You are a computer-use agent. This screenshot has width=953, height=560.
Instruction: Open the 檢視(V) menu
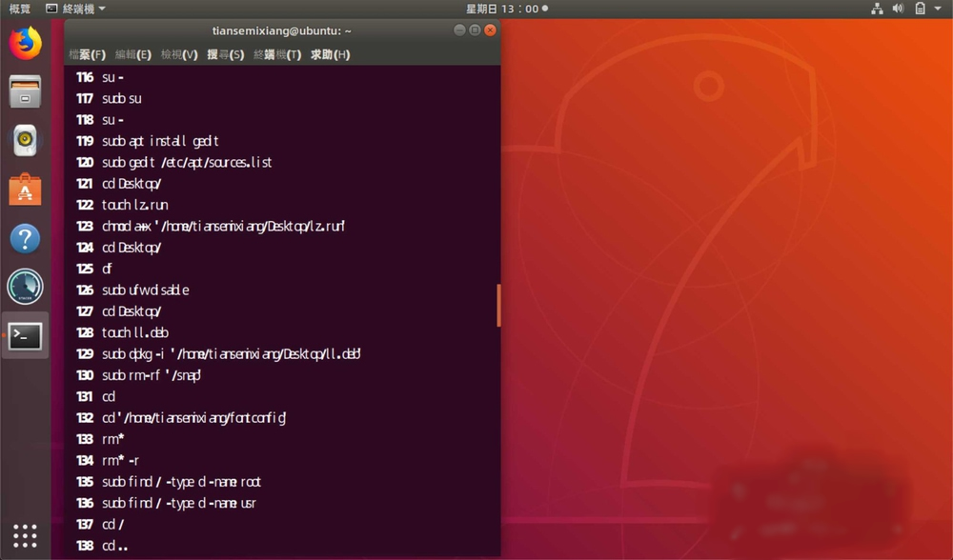click(179, 54)
